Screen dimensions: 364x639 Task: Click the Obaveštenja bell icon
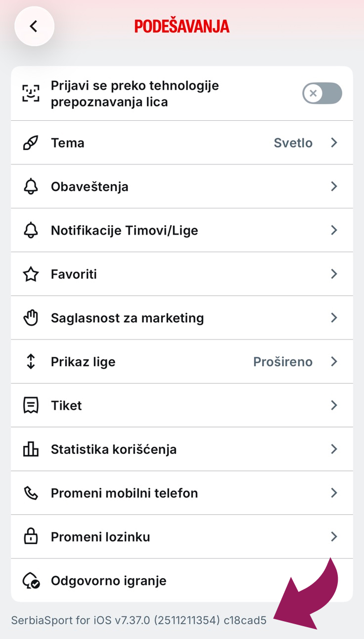pos(31,187)
